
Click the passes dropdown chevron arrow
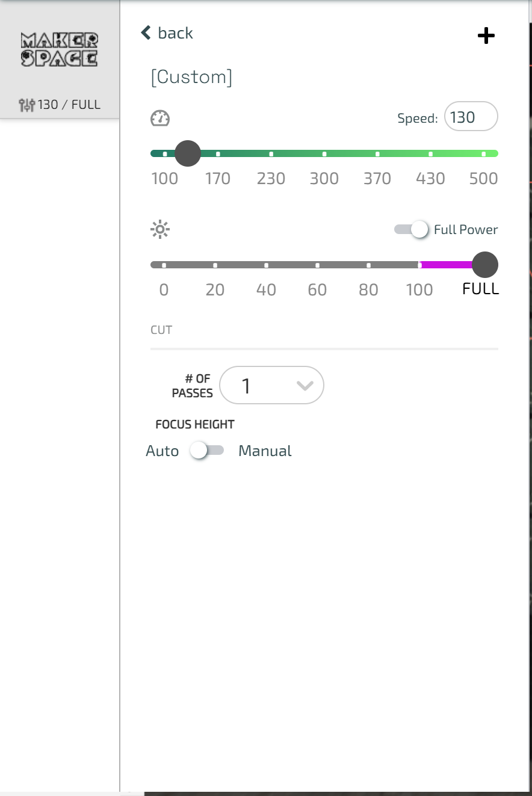click(305, 385)
